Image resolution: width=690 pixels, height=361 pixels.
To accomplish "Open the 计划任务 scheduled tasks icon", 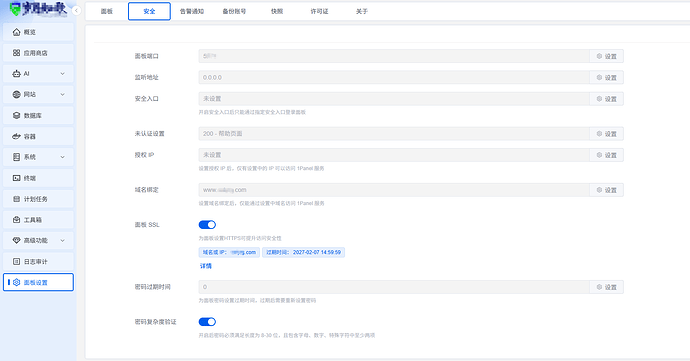I will point(16,199).
